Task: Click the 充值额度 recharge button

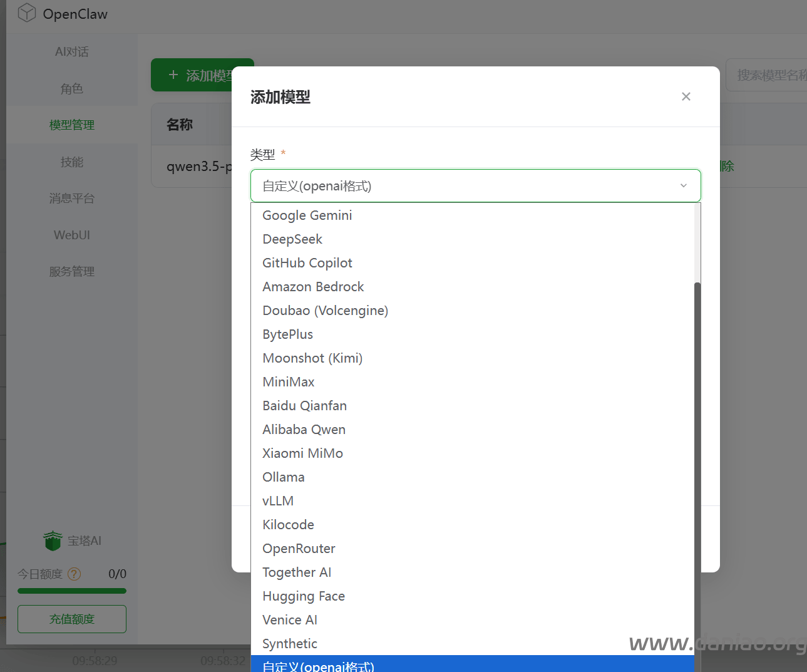Action: (71, 619)
